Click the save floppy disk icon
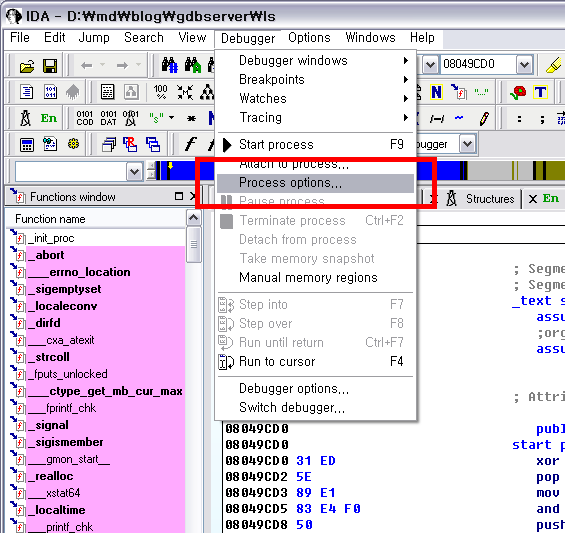This screenshot has width=565, height=533. (50, 66)
